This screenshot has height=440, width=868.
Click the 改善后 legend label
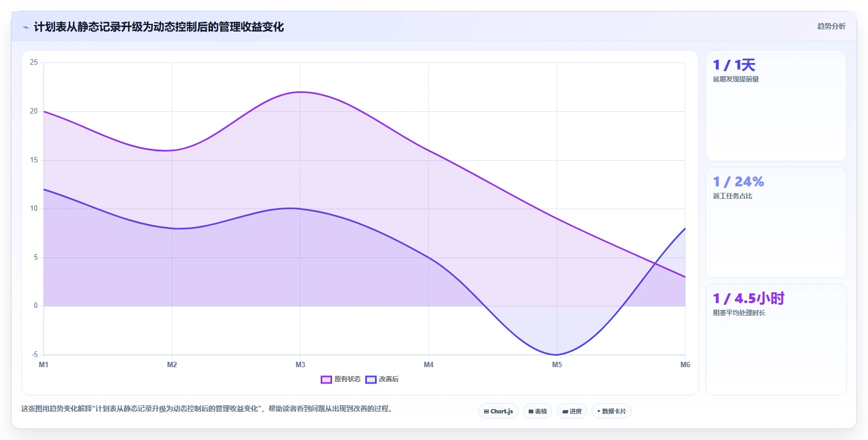coord(389,379)
